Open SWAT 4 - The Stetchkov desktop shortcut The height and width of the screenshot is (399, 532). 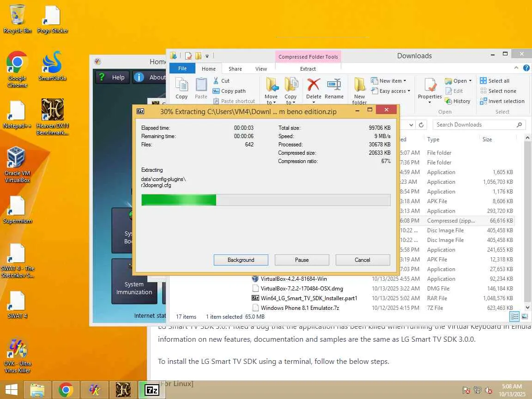pos(17,260)
